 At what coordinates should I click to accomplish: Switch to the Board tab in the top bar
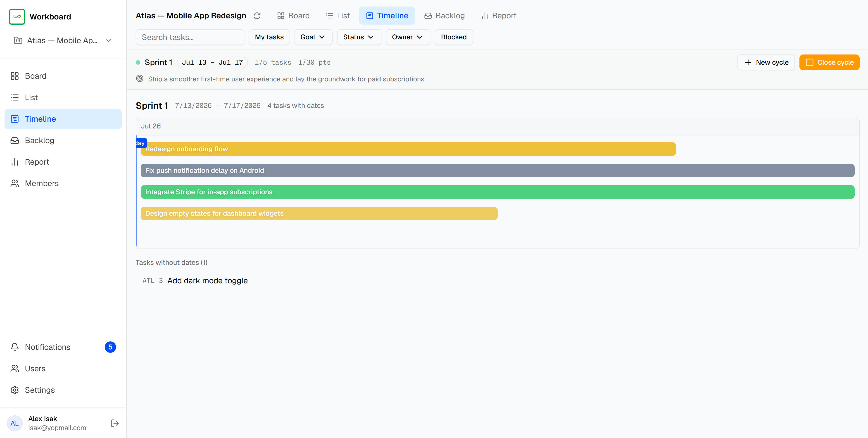point(293,16)
